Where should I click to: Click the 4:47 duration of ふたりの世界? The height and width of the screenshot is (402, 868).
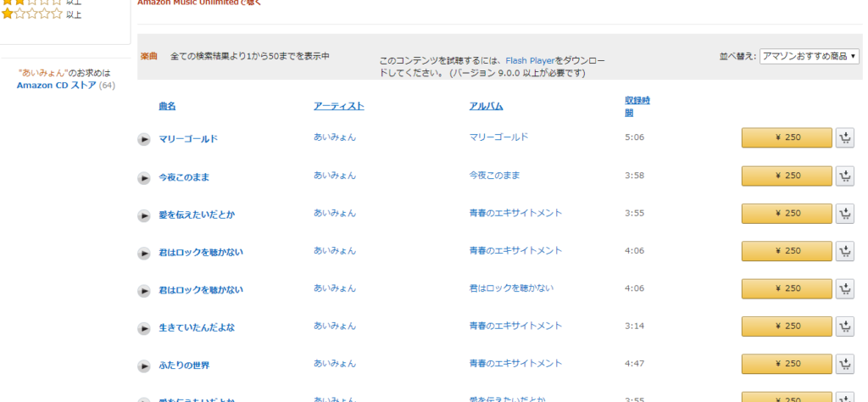coord(634,364)
